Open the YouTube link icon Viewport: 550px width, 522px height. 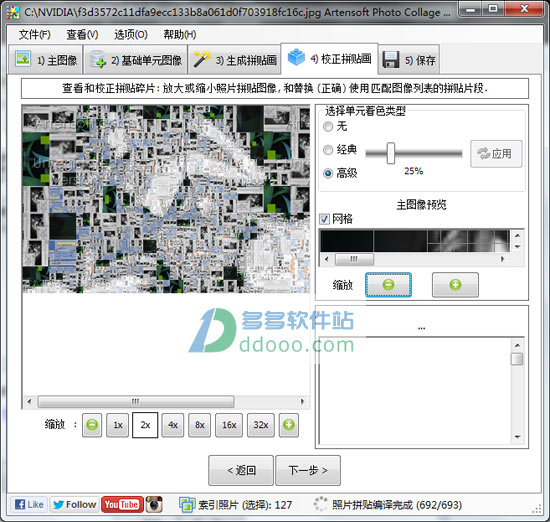click(122, 505)
